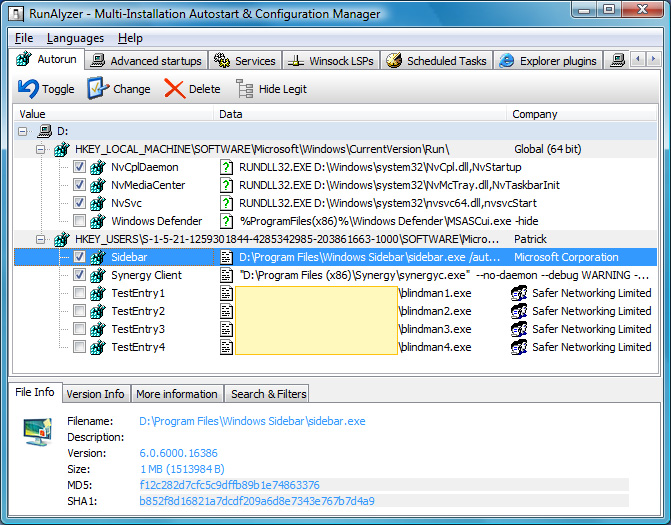
Task: Click the Change checkmark icon in toolbar
Action: point(98,89)
